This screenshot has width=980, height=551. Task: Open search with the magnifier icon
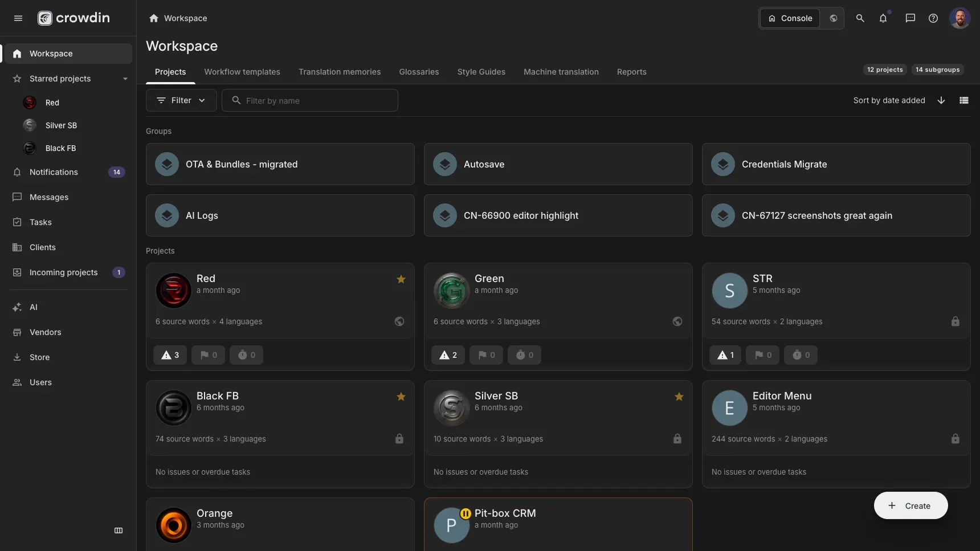860,18
